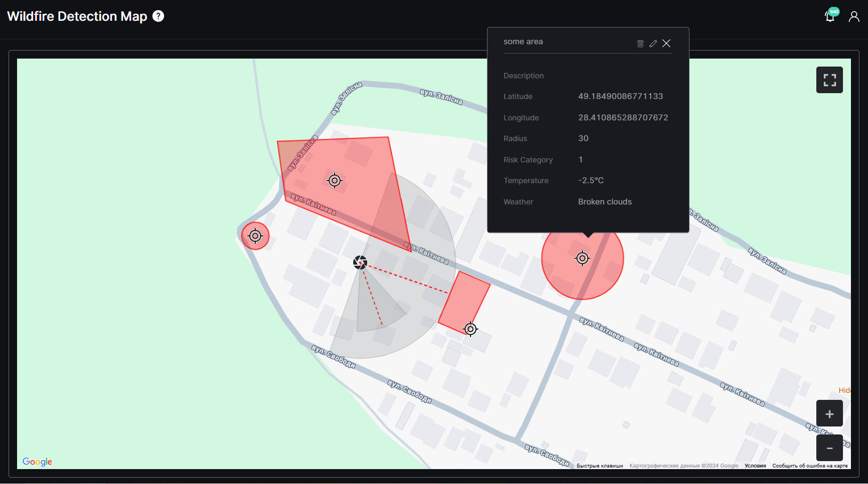This screenshot has height=484, width=868.
Task: Click the Risk Category label
Action: [528, 160]
